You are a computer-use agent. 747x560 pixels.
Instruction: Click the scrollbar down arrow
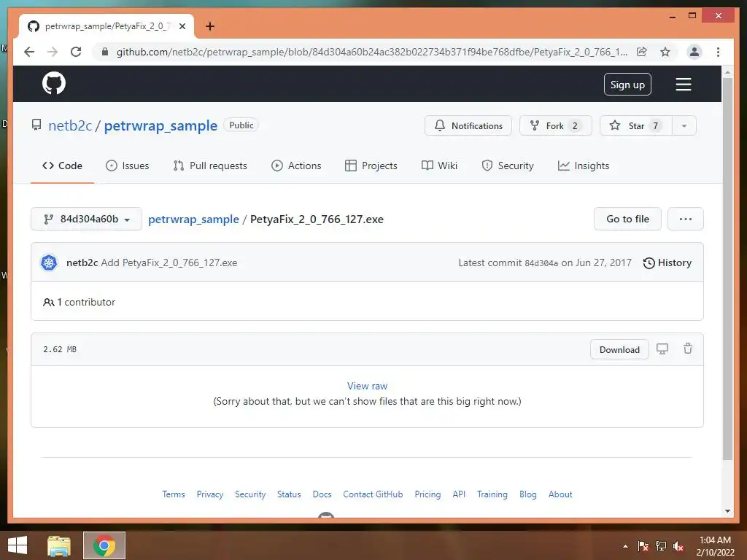tap(727, 511)
